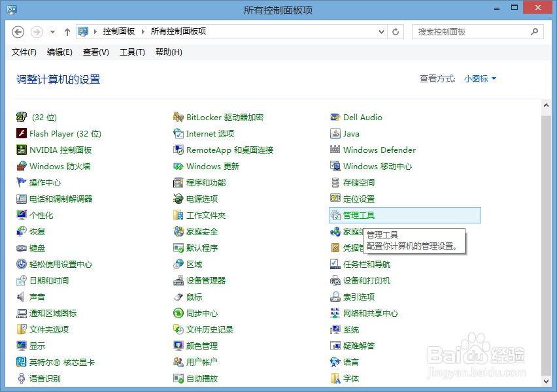Open the 查看方式 小图标 dropdown
Screen dimensions: 557x392
480,78
